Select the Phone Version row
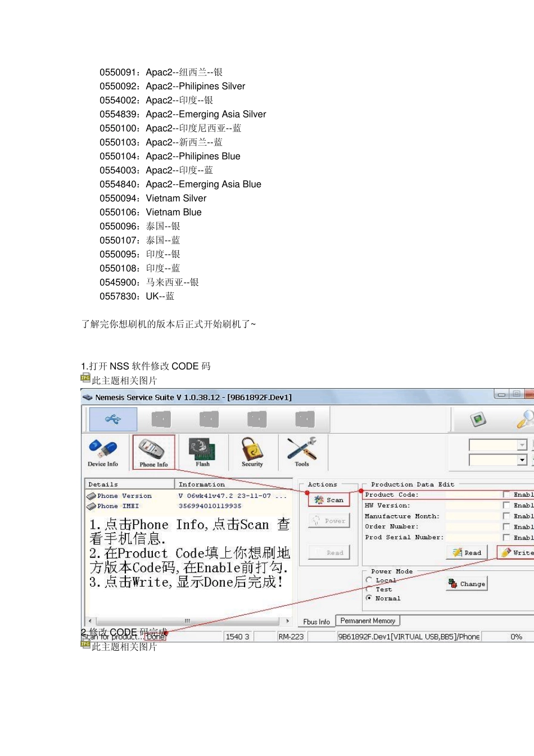Screen dimensions: 534x756 click(188, 496)
